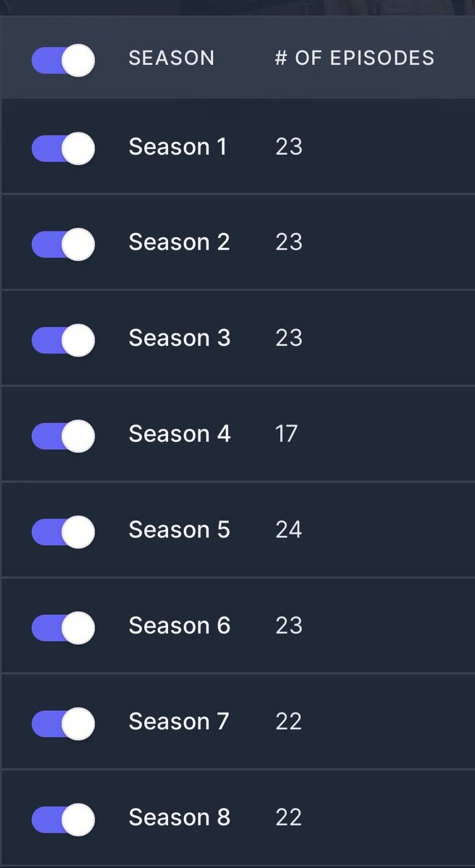Click the Season 5 row label

(180, 530)
